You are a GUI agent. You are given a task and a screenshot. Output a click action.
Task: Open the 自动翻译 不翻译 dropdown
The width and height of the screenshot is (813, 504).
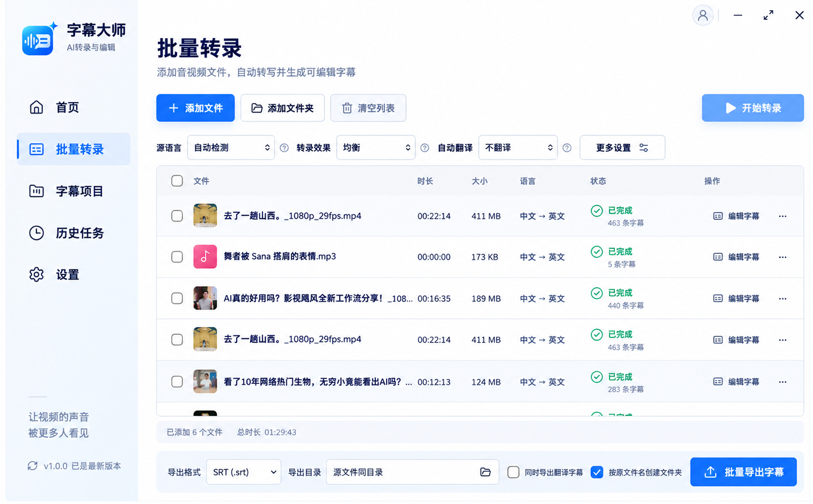[x=518, y=148]
